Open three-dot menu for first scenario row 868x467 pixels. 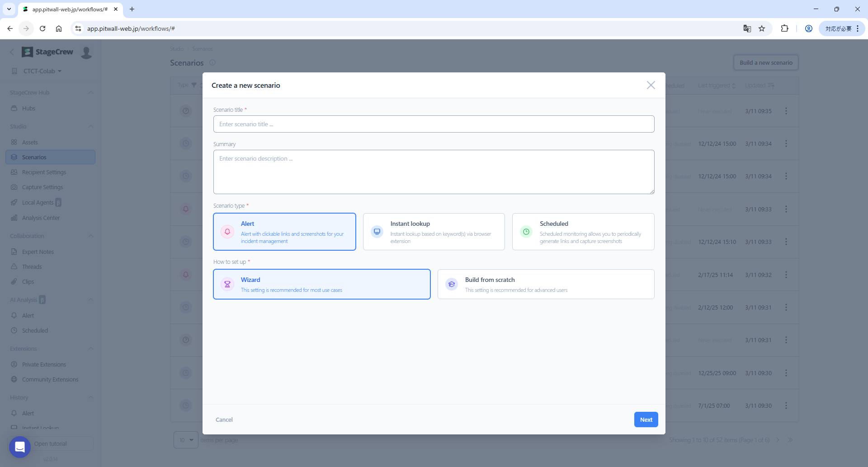(786, 111)
